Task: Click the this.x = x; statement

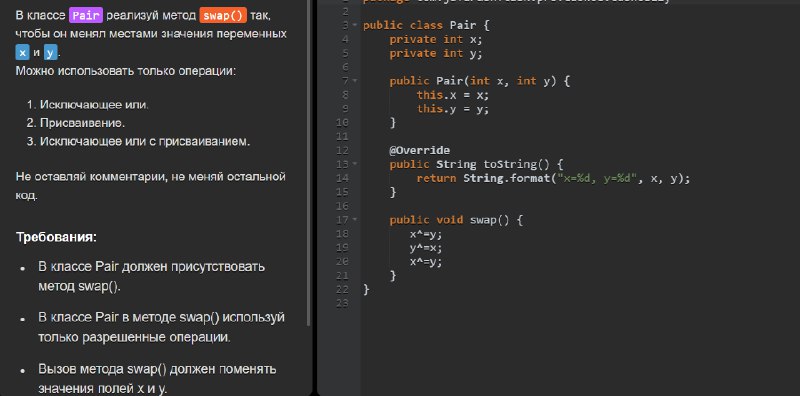Action: point(453,95)
